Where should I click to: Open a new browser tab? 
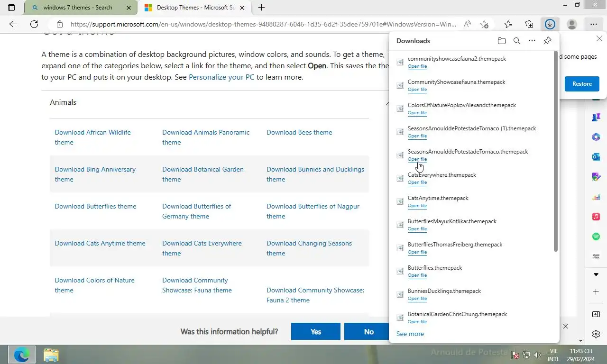[x=261, y=8]
